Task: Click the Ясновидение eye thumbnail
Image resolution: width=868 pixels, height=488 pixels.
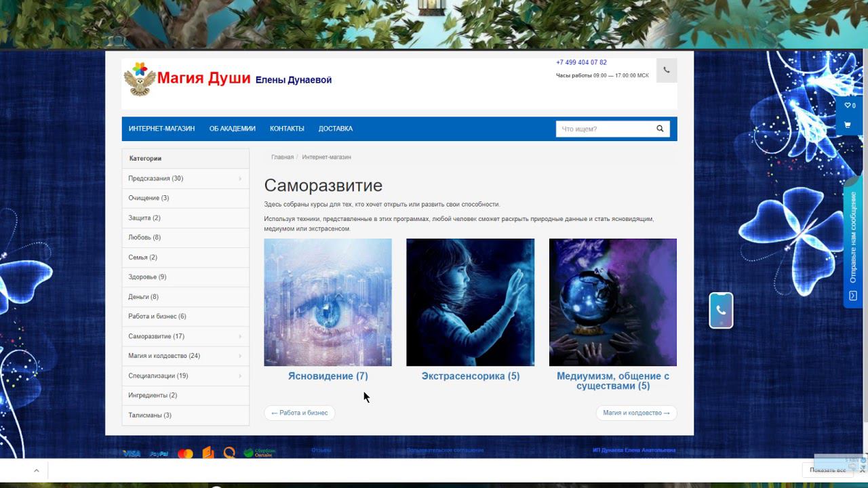Action: point(328,302)
